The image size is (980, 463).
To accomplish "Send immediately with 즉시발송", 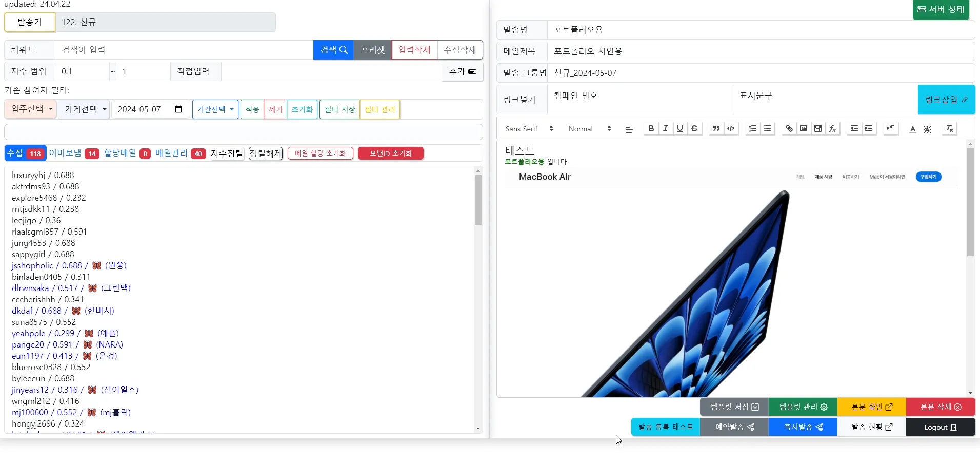I will tap(803, 427).
